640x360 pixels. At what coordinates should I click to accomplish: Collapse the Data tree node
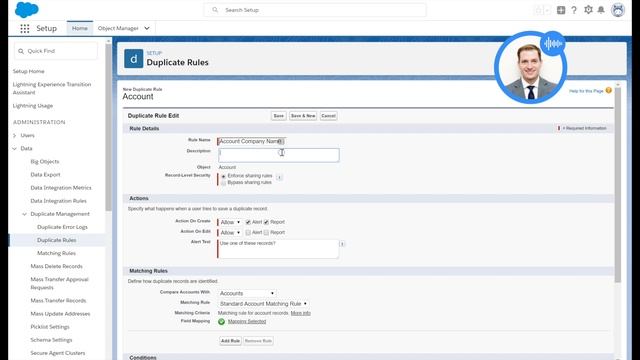(15, 149)
